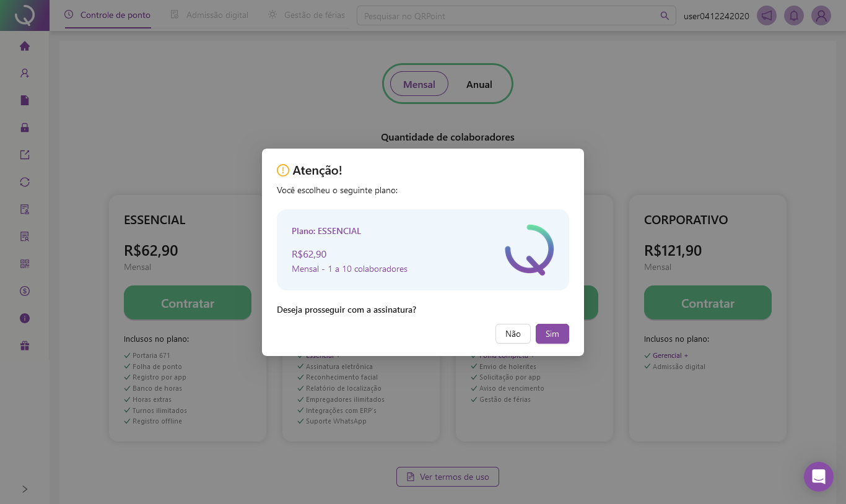Open the chat support bubble

819,477
